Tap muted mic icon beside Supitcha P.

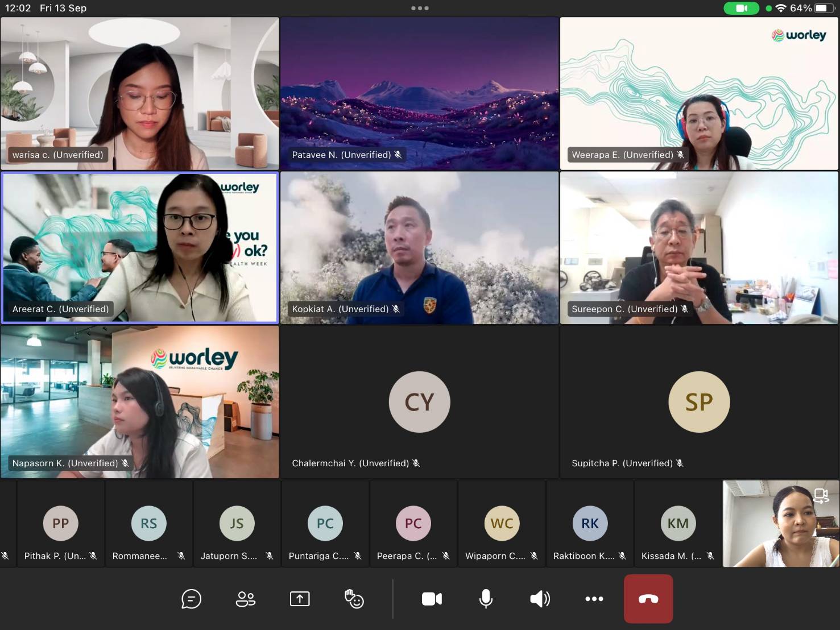pos(680,463)
